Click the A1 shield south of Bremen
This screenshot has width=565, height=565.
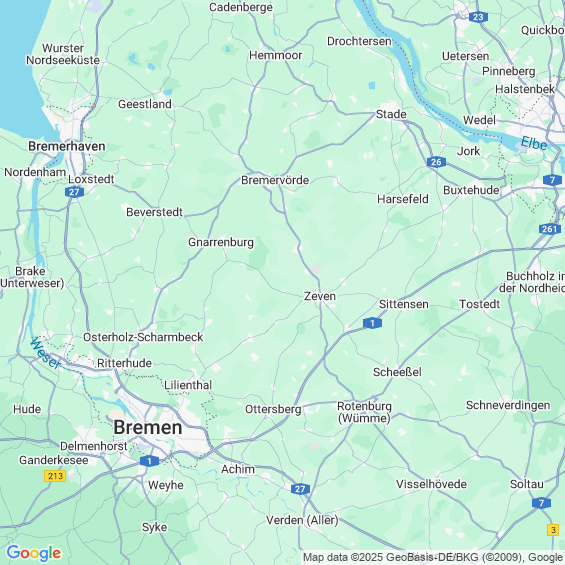149,461
